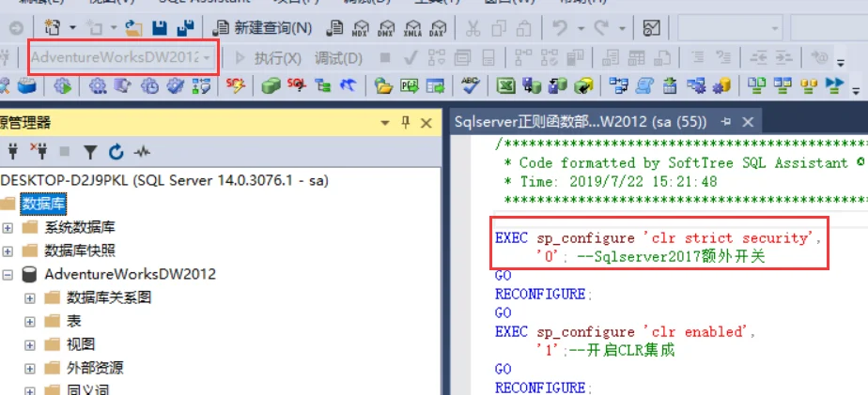868x395 pixels.
Task: Open the empty combo box in the top toolbar
Action: coord(730,27)
